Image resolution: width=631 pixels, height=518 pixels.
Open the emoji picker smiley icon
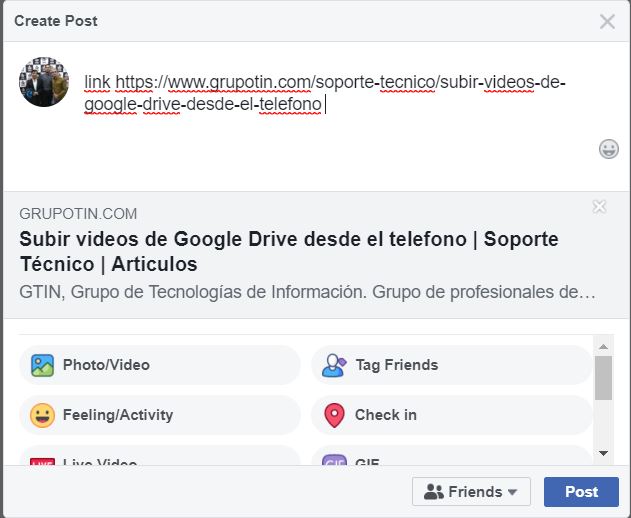point(608,149)
